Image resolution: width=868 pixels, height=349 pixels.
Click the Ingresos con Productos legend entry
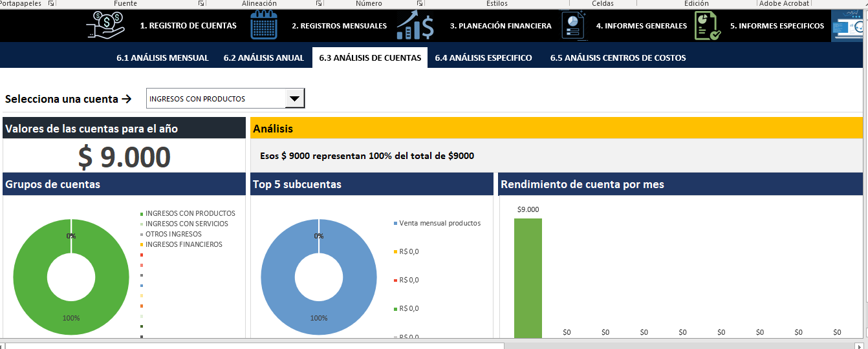190,213
